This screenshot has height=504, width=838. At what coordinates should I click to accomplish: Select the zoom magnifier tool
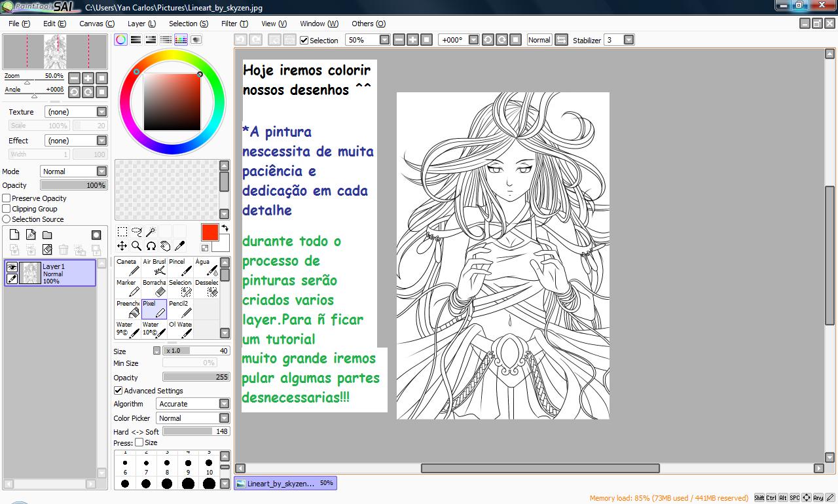coord(137,246)
